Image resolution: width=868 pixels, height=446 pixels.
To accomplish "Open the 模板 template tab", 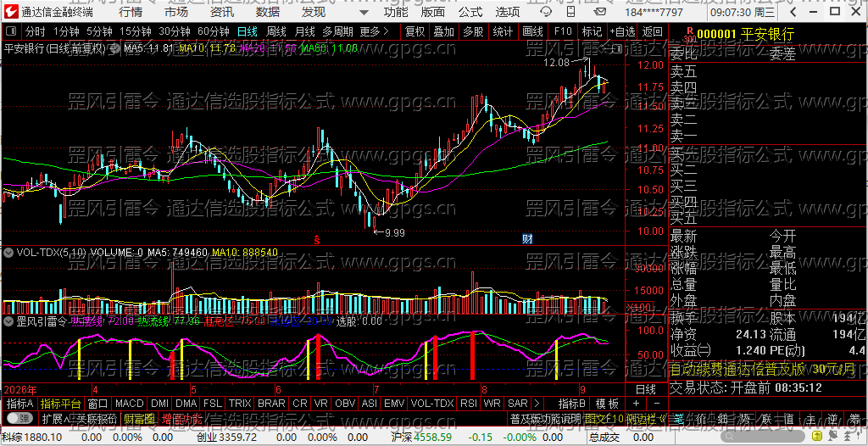I will [607, 403].
